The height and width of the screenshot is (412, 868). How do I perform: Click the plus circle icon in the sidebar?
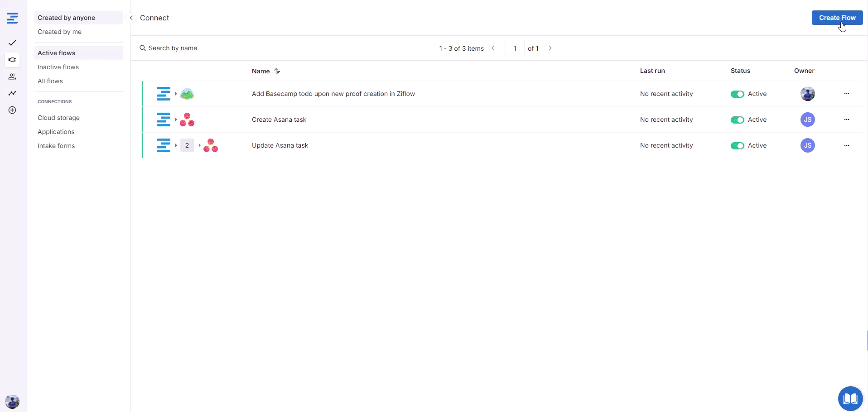tap(12, 110)
